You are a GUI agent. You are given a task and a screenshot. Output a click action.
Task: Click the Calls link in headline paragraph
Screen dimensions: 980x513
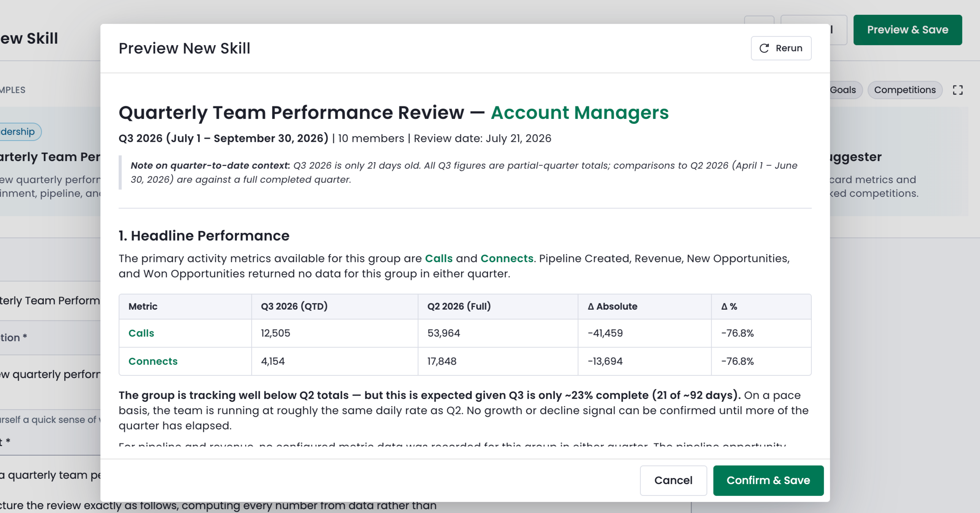coord(439,258)
